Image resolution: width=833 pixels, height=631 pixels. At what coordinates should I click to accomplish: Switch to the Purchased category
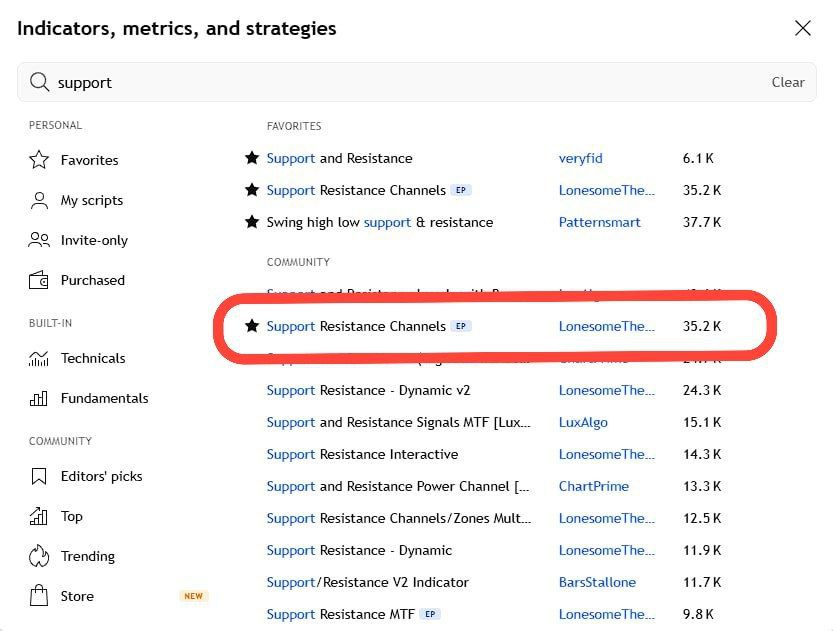click(x=92, y=280)
